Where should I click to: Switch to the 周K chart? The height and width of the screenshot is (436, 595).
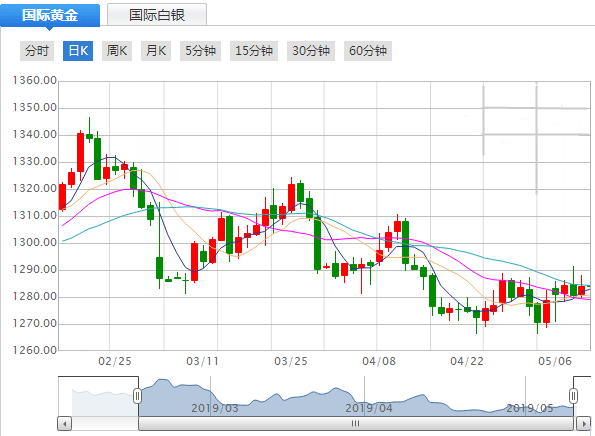tap(117, 50)
